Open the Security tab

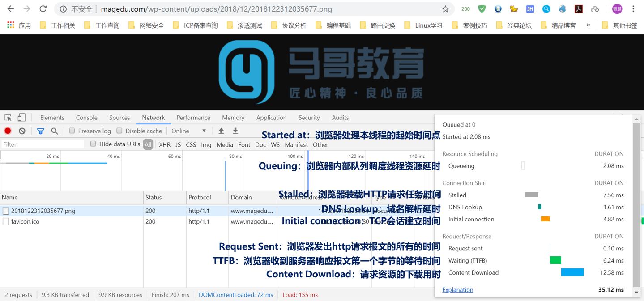(x=309, y=118)
